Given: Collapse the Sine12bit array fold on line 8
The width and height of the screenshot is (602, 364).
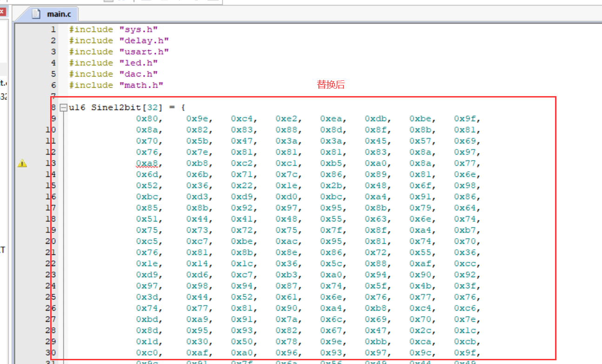Looking at the screenshot, I should (x=64, y=108).
